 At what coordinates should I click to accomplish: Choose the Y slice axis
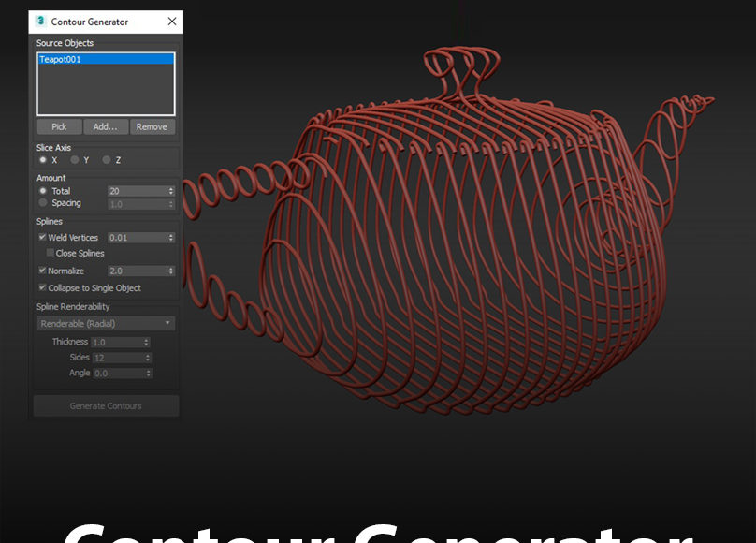click(x=75, y=160)
